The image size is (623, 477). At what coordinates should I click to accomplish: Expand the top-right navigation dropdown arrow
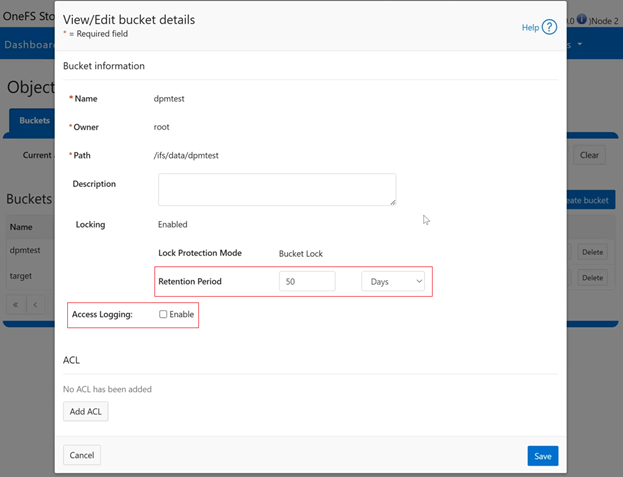[x=580, y=45]
